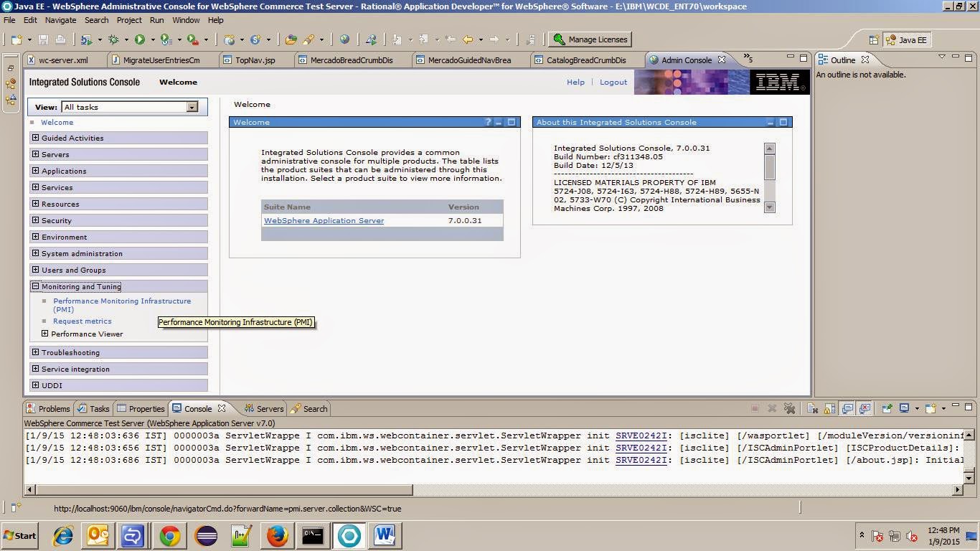Click the Back arrow navigation icon

pyautogui.click(x=468, y=39)
